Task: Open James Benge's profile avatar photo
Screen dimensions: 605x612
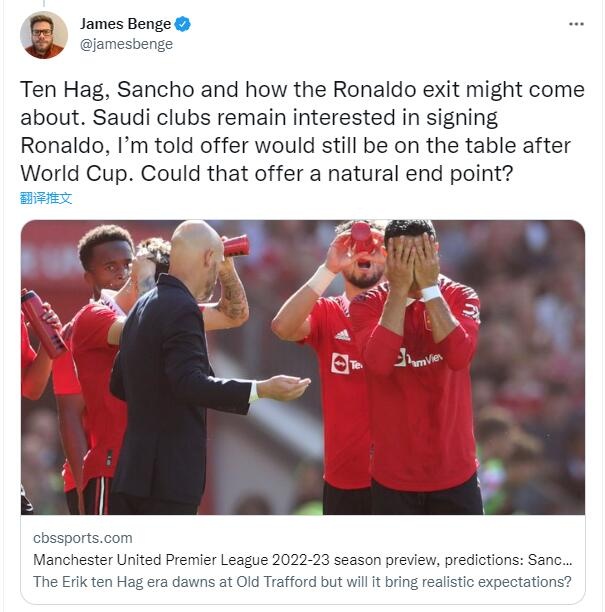Action: (44, 35)
